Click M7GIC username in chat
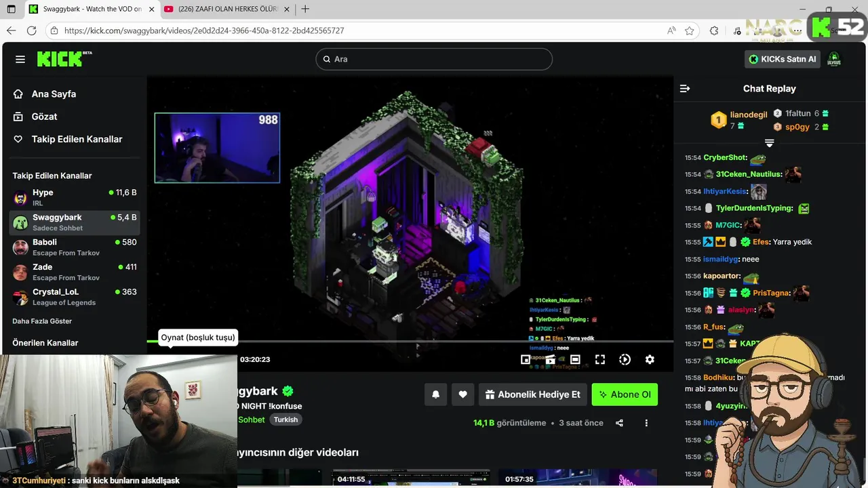 pyautogui.click(x=729, y=225)
